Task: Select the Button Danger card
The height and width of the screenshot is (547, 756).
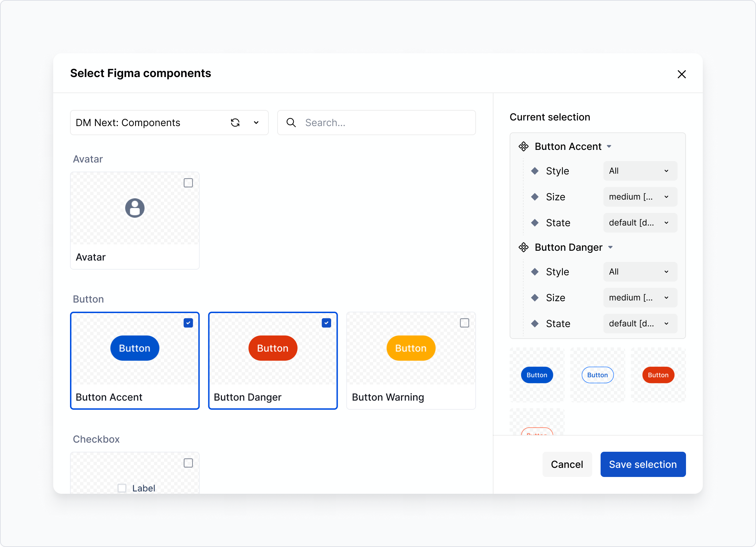Action: (273, 361)
